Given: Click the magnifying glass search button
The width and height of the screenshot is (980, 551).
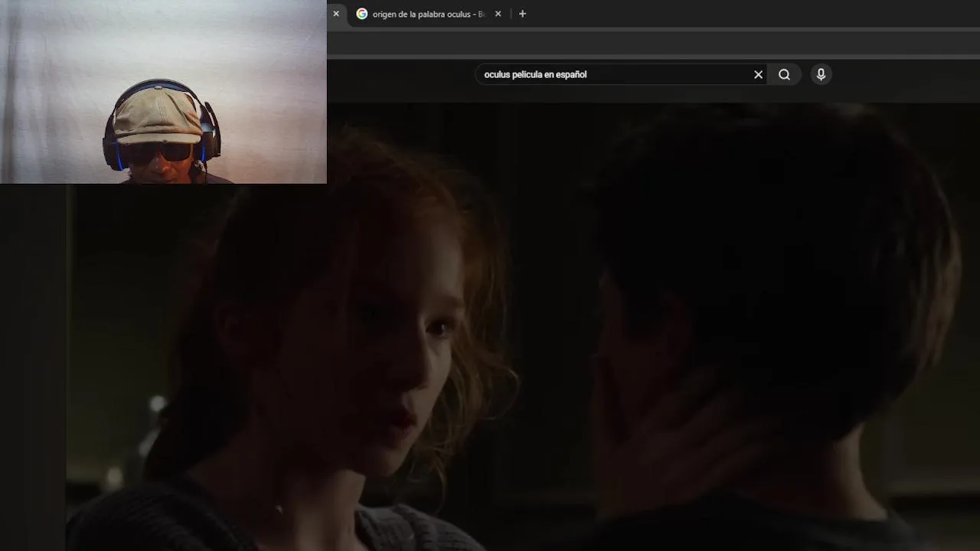Looking at the screenshot, I should pyautogui.click(x=784, y=74).
